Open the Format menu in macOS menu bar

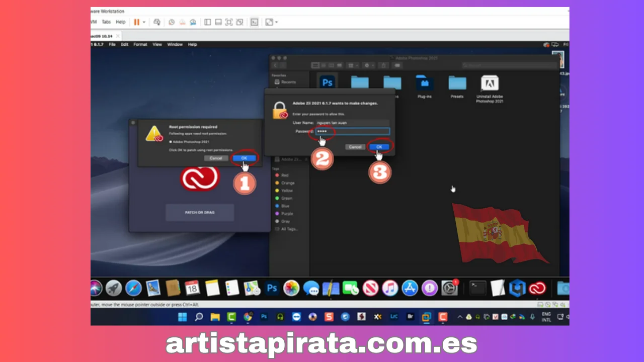coord(140,45)
